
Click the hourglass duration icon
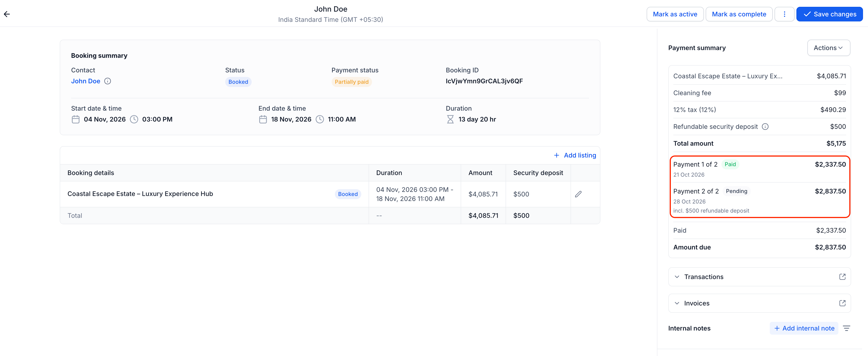pyautogui.click(x=450, y=120)
